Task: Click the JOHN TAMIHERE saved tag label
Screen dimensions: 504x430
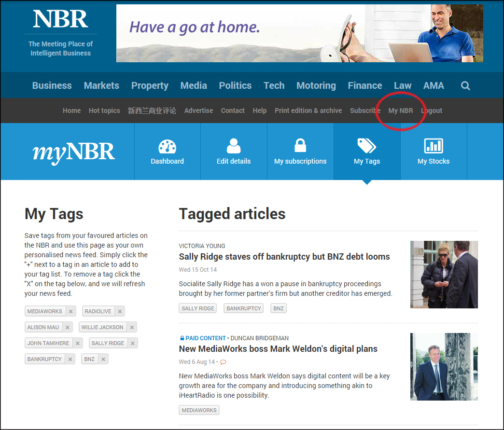Action: tap(48, 343)
